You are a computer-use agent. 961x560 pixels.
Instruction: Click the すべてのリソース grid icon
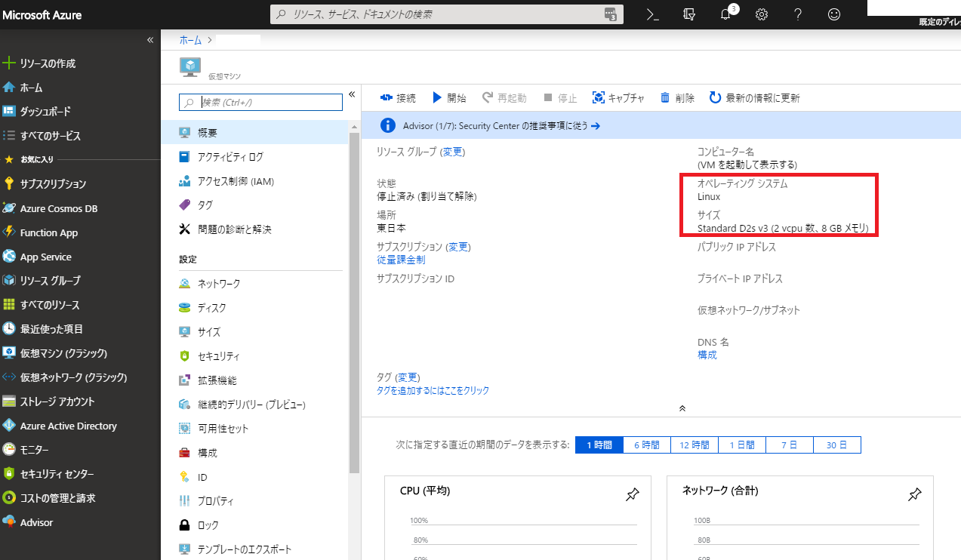9,305
